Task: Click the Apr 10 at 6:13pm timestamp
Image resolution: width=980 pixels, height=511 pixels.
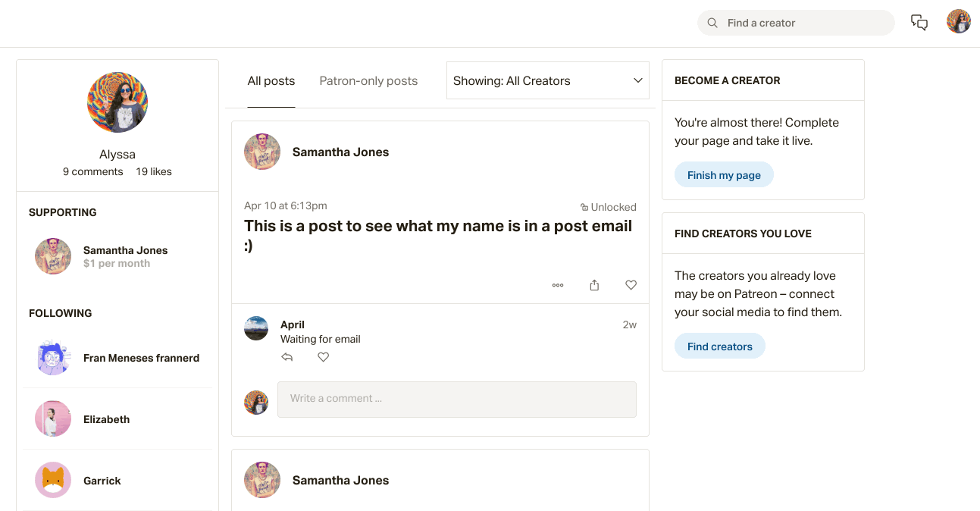Action: pyautogui.click(x=286, y=205)
